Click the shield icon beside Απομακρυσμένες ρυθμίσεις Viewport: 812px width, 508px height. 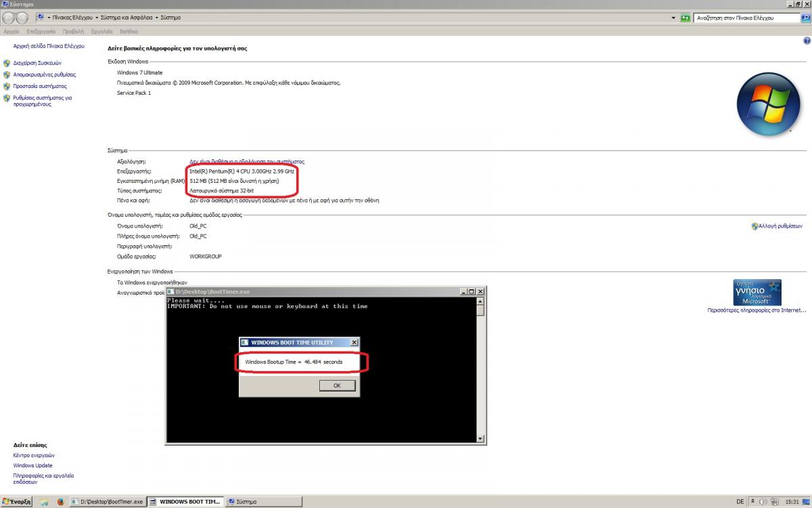pyautogui.click(x=7, y=75)
